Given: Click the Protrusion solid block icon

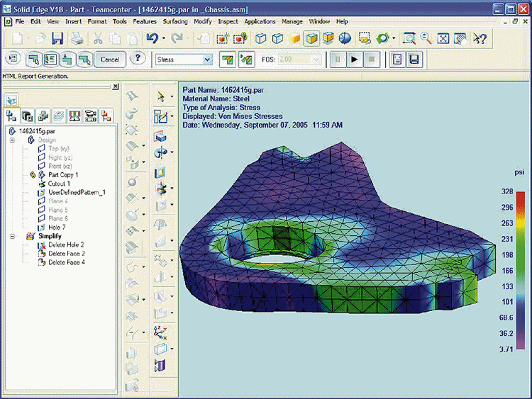Looking at the screenshot, I should 160,136.
